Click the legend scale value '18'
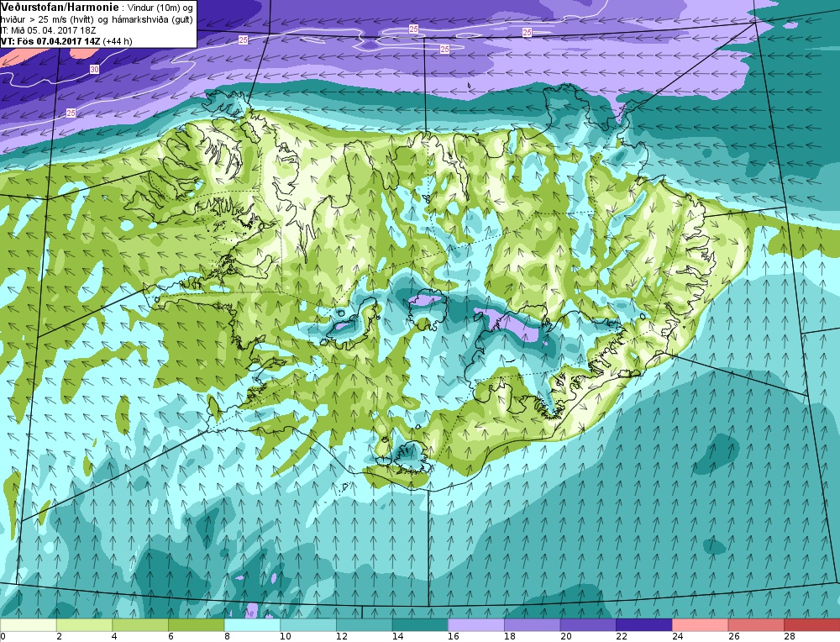The width and height of the screenshot is (840, 642). click(510, 637)
